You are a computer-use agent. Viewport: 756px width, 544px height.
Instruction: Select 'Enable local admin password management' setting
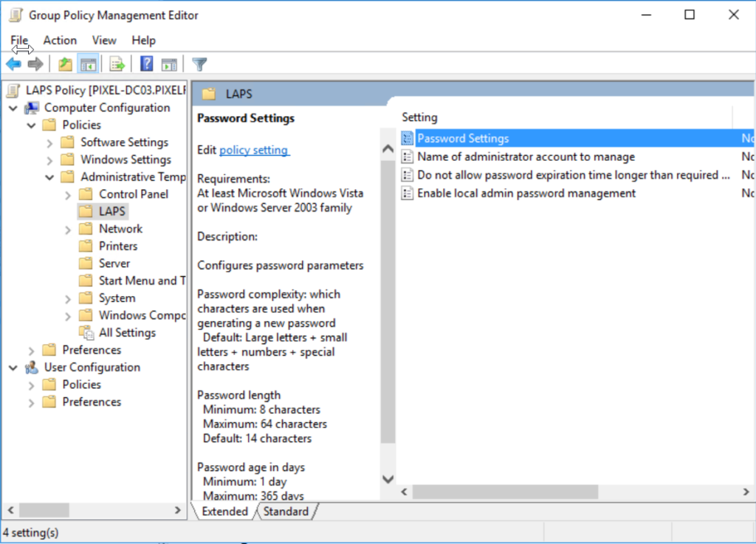point(526,193)
